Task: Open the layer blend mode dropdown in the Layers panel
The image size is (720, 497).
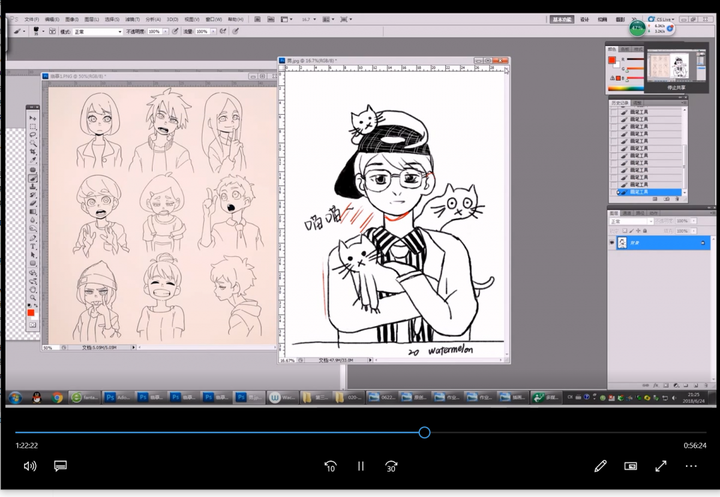Action: [631, 221]
